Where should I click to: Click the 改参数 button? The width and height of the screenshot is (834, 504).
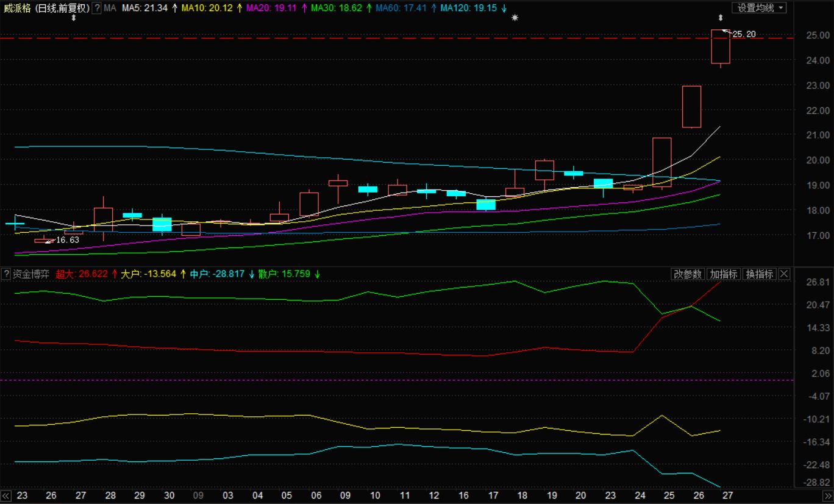688,274
